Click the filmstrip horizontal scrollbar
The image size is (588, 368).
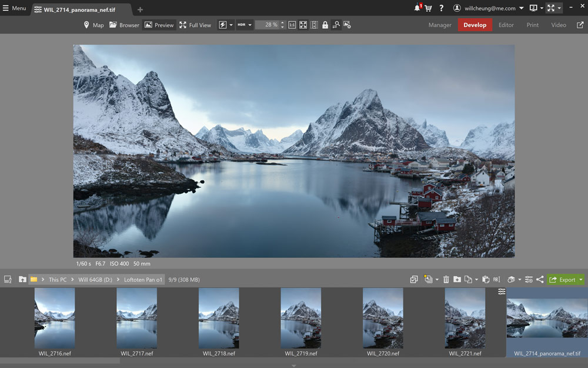60,360
